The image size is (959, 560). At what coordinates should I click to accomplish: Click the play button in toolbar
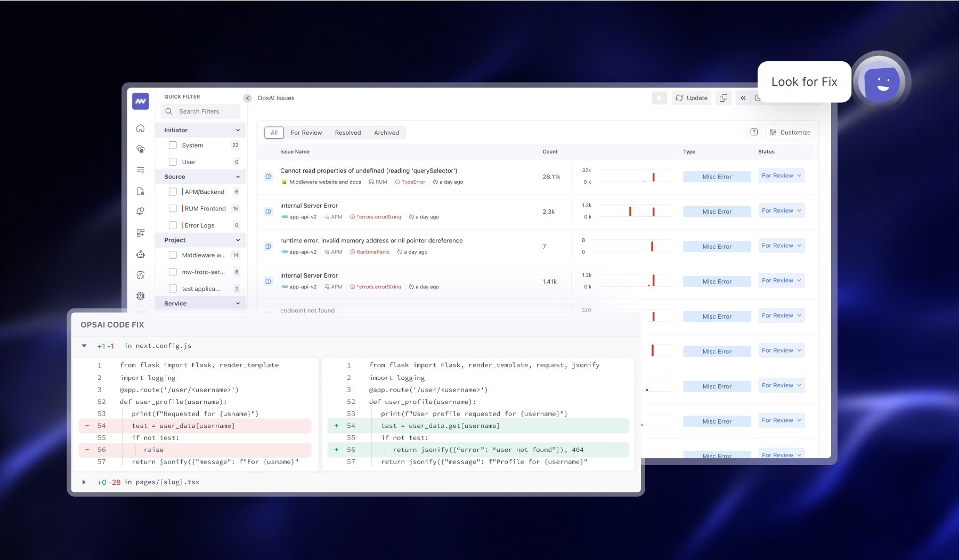click(x=659, y=98)
